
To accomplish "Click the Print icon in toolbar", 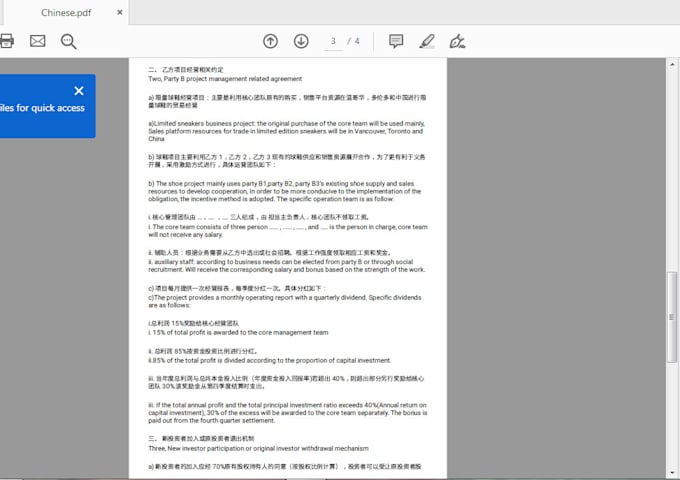I will point(7,41).
